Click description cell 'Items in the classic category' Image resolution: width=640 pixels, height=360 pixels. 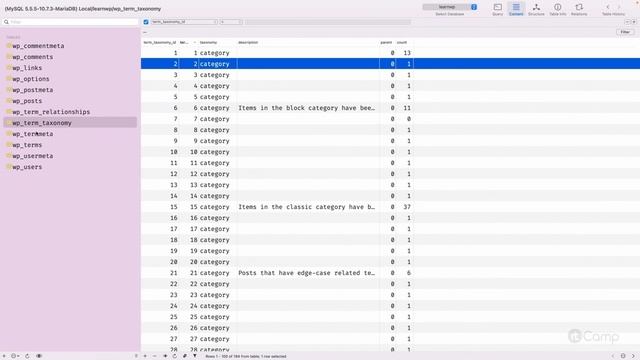tap(307, 207)
